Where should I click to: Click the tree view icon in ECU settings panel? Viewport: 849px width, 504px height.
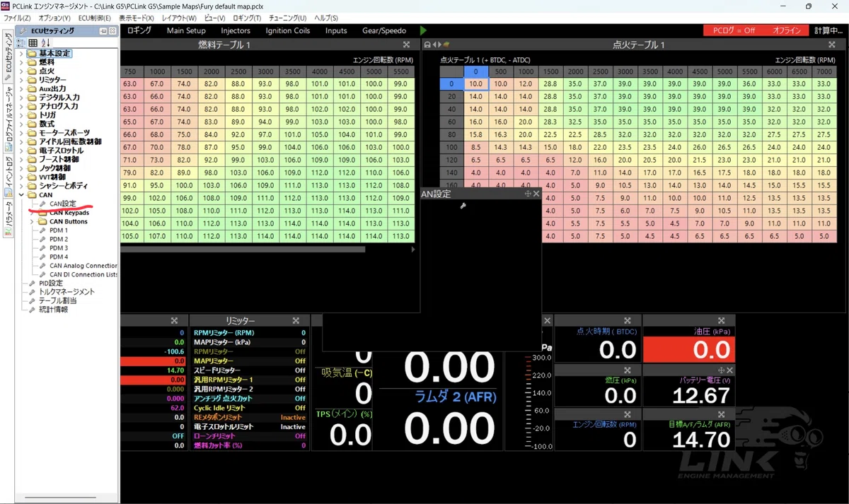(21, 43)
